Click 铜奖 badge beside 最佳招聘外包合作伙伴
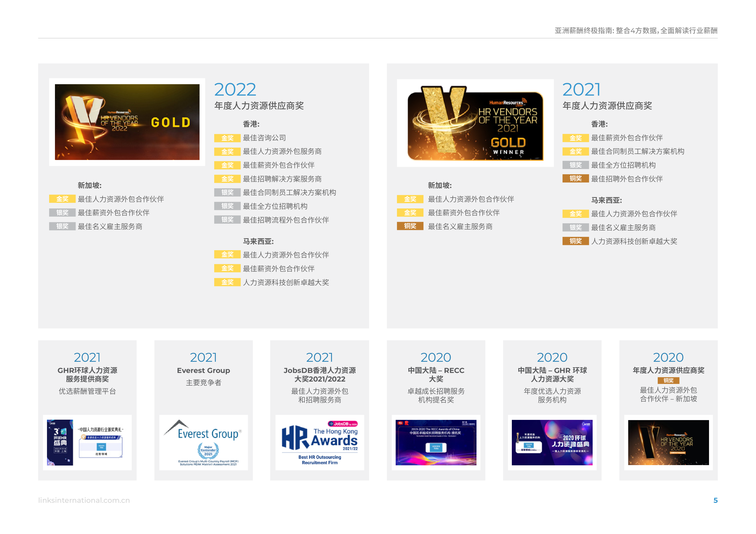 coord(576,179)
